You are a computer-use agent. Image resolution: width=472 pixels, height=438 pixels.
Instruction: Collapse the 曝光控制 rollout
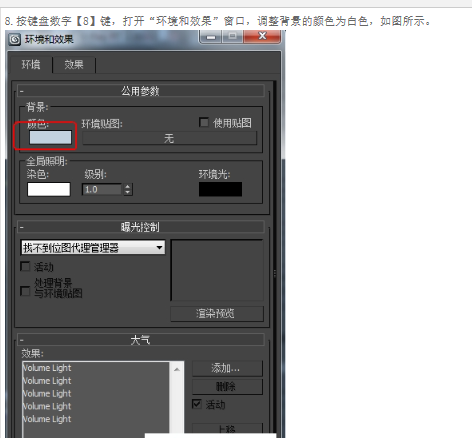coord(140,227)
